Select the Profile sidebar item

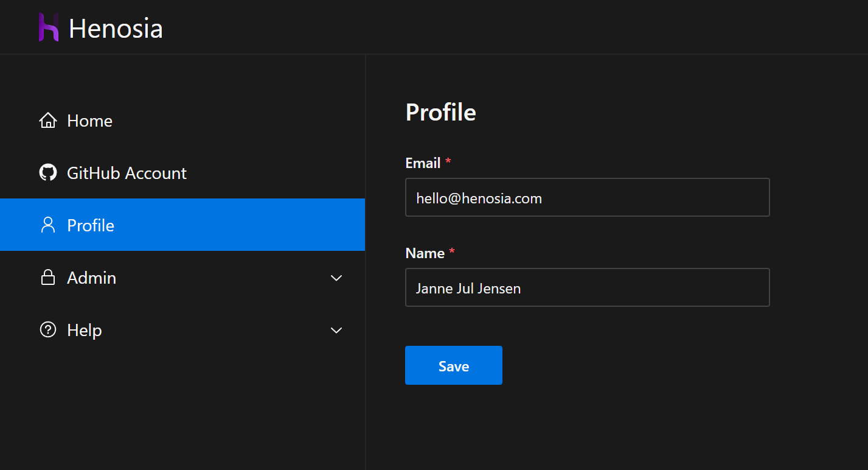(x=182, y=225)
